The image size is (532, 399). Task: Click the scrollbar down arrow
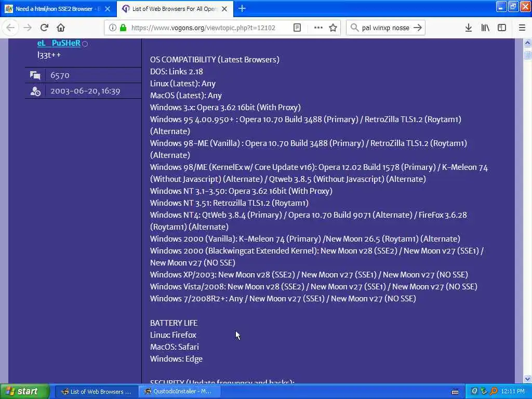coord(527,379)
